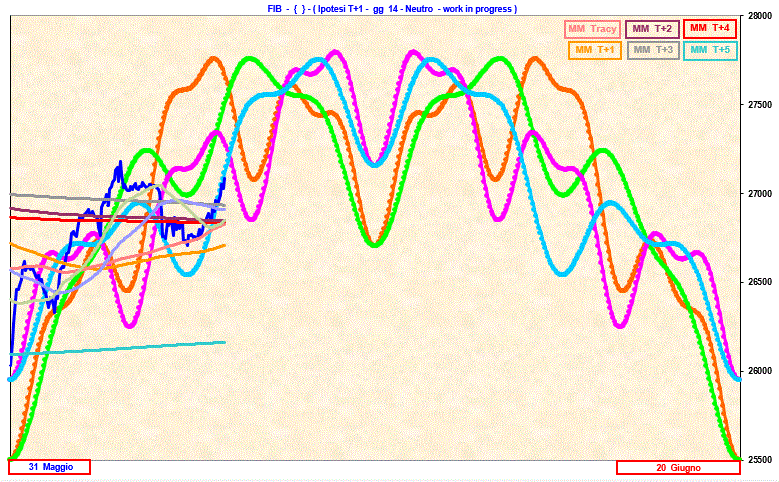The height and width of the screenshot is (482, 779).
Task: Click the chart title FIB Ipotesi T+1
Action: tap(392, 8)
